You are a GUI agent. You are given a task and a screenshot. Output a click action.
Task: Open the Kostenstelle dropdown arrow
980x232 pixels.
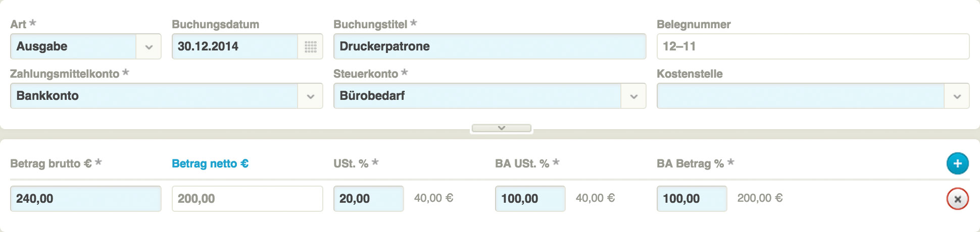[x=957, y=96]
